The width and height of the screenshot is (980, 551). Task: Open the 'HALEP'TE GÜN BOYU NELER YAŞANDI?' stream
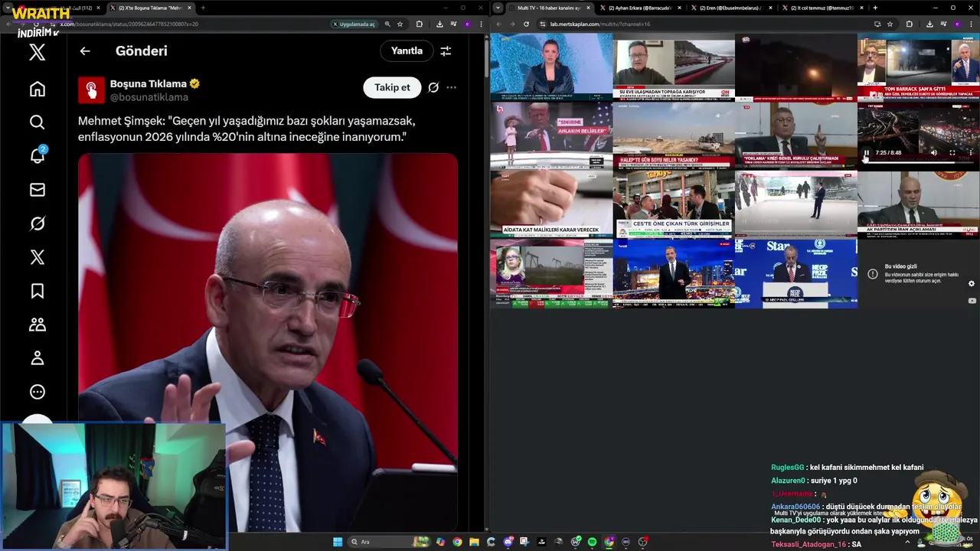click(674, 135)
